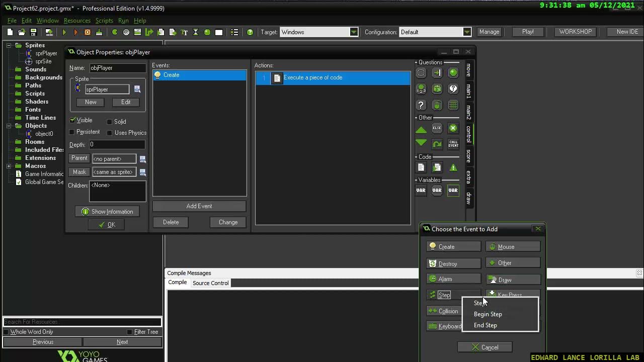644x362 pixels.
Task: Open the Parent object picker
Action: coord(142,159)
